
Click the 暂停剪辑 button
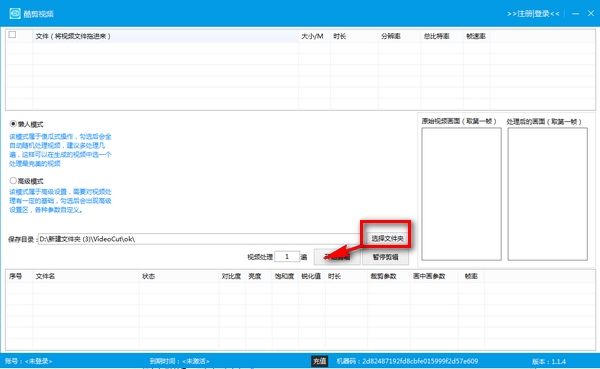[x=385, y=257]
